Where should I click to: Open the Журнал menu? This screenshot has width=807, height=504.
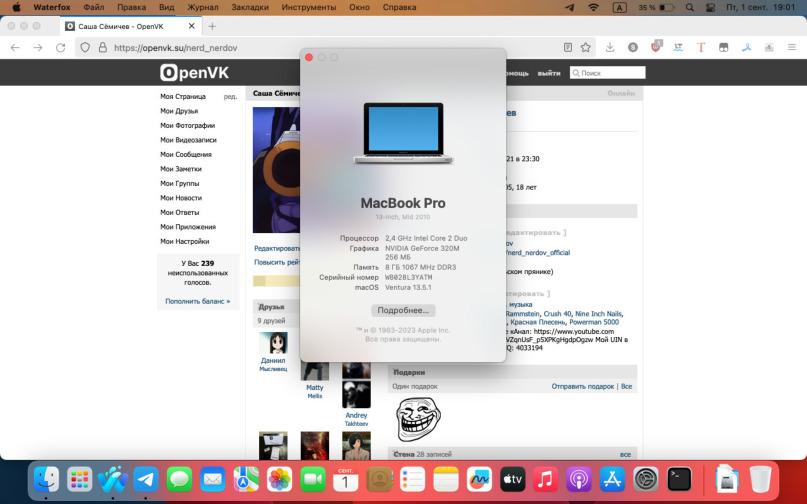[203, 7]
